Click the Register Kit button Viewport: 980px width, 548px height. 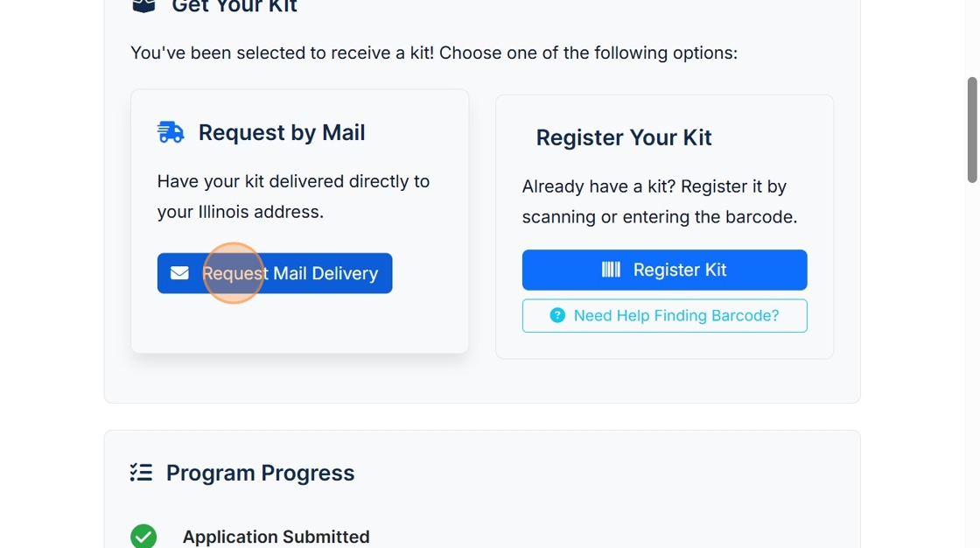coord(664,270)
